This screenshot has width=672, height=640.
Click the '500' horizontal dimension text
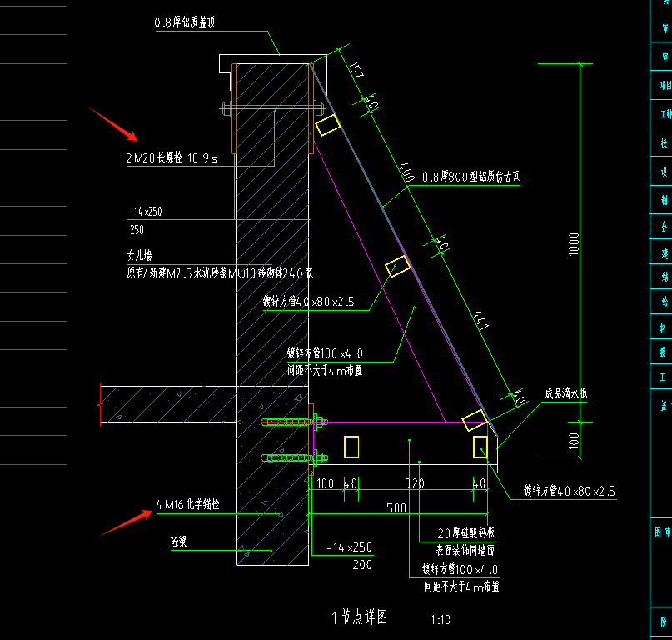[x=396, y=507]
